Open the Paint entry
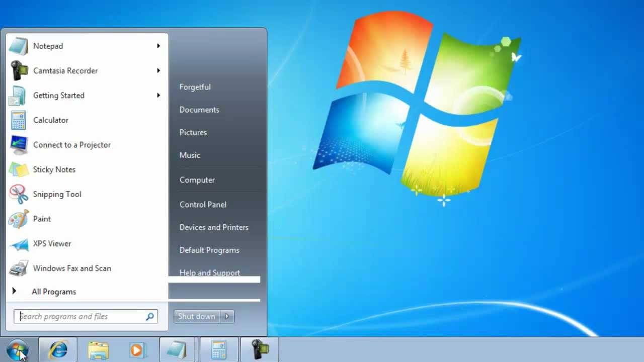This screenshot has height=362, width=644. tap(87, 219)
